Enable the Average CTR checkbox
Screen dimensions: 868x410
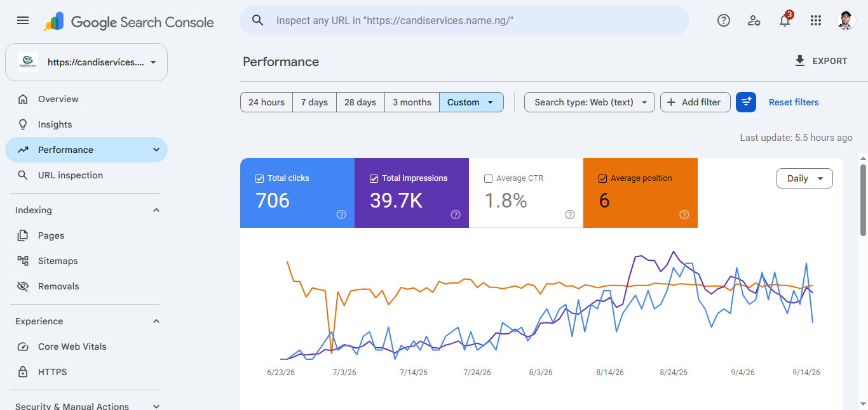point(488,178)
